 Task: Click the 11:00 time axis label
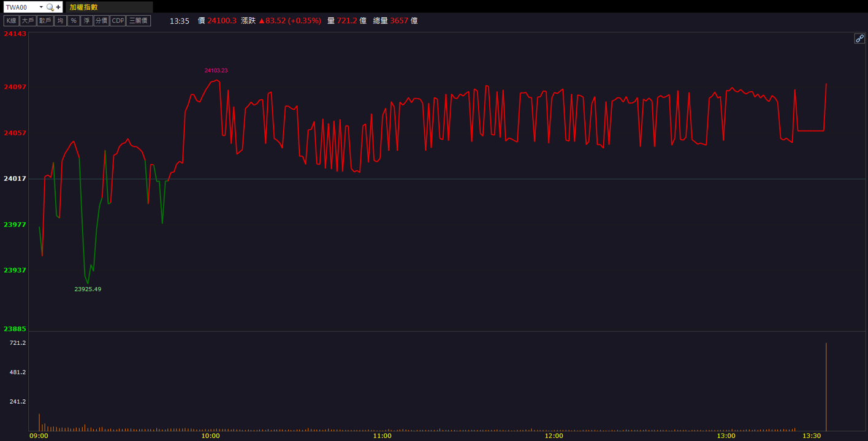(382, 436)
